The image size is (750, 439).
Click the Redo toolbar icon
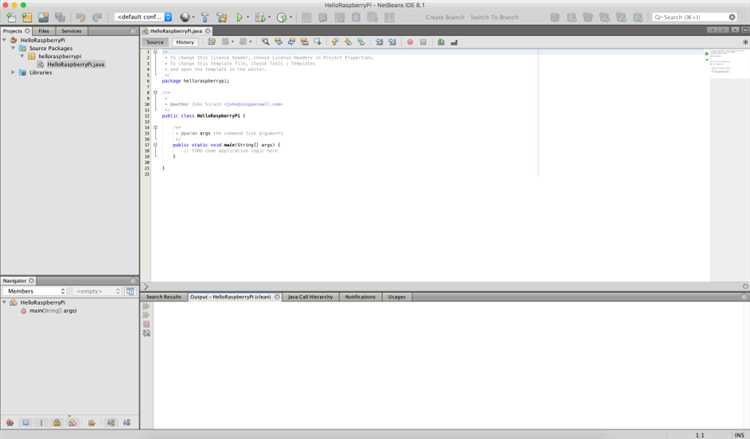point(97,18)
